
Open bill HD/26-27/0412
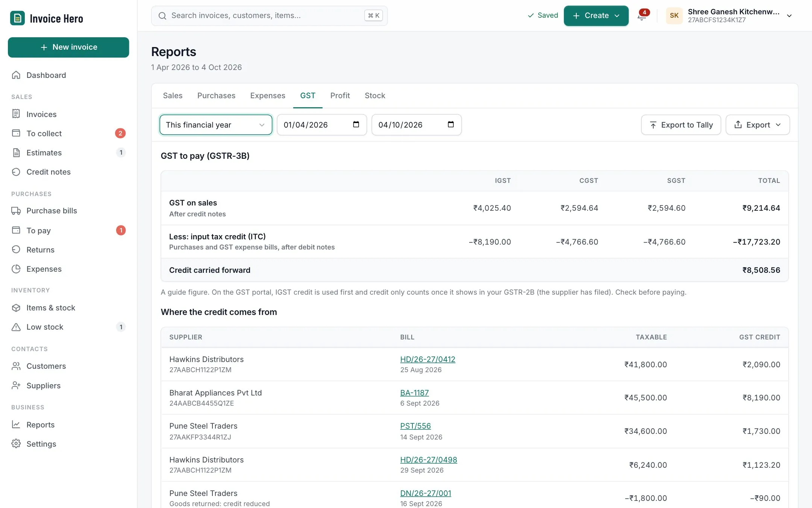(x=427, y=359)
